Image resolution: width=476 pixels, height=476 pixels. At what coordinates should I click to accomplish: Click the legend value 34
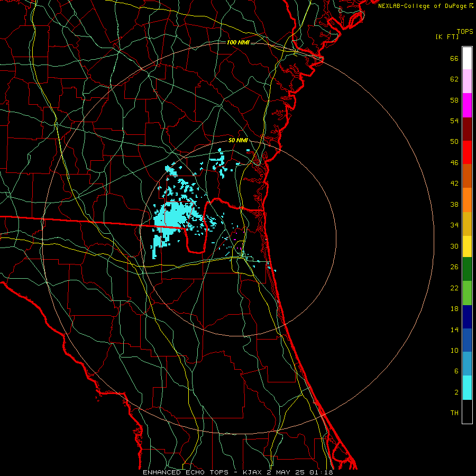click(454, 225)
